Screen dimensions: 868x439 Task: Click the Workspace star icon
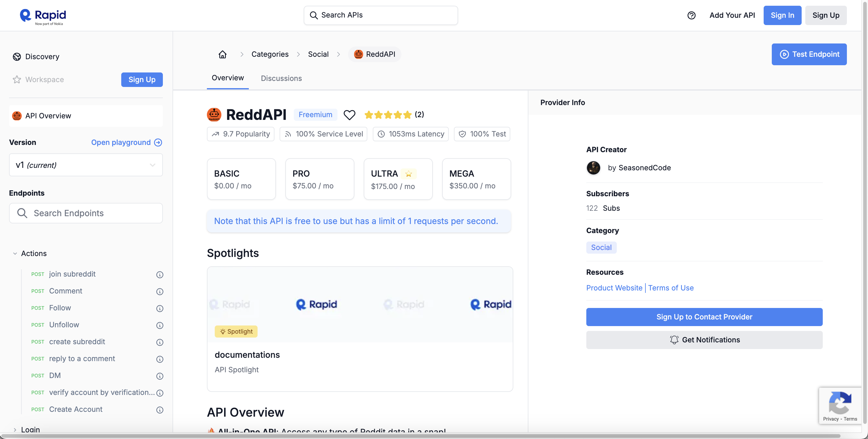17,80
